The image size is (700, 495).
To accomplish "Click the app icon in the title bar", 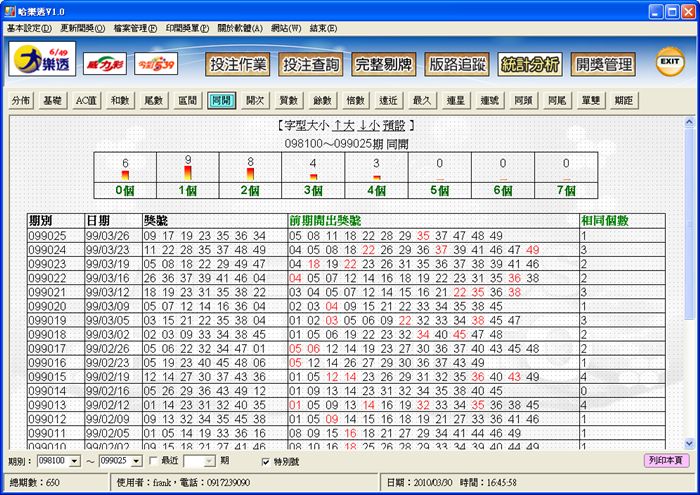I will tap(10, 11).
